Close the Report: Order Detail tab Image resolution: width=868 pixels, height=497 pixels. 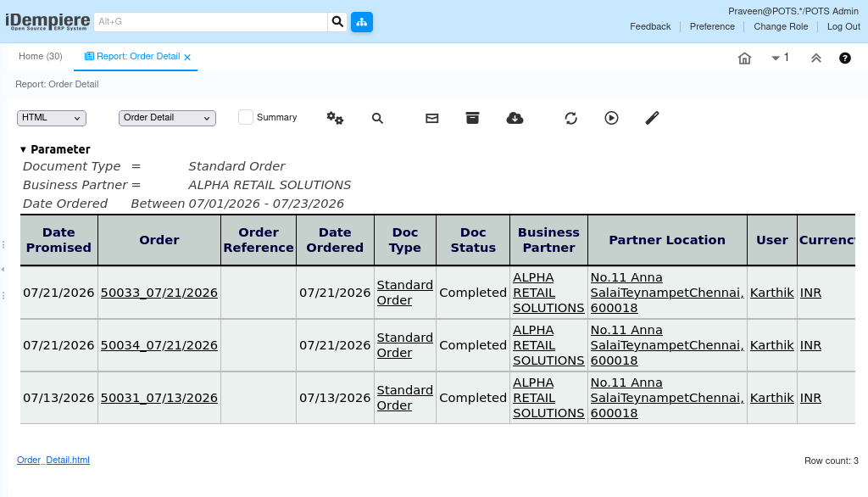(187, 57)
